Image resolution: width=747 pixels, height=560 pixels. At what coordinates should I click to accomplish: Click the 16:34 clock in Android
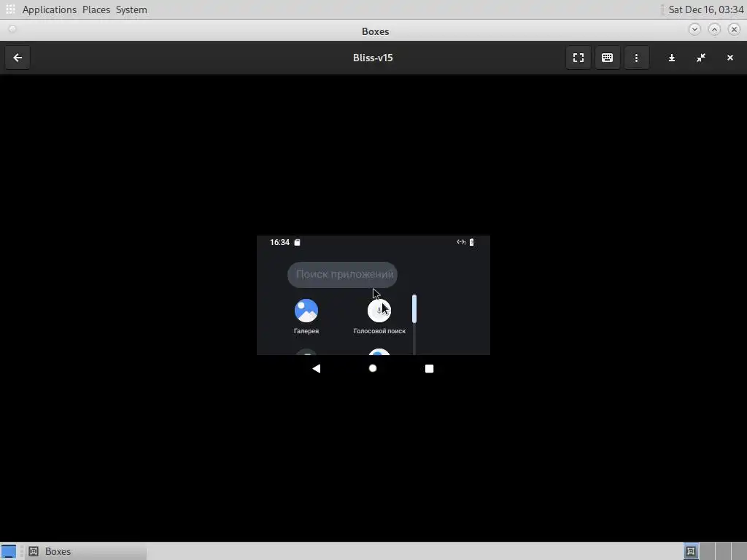[279, 242]
